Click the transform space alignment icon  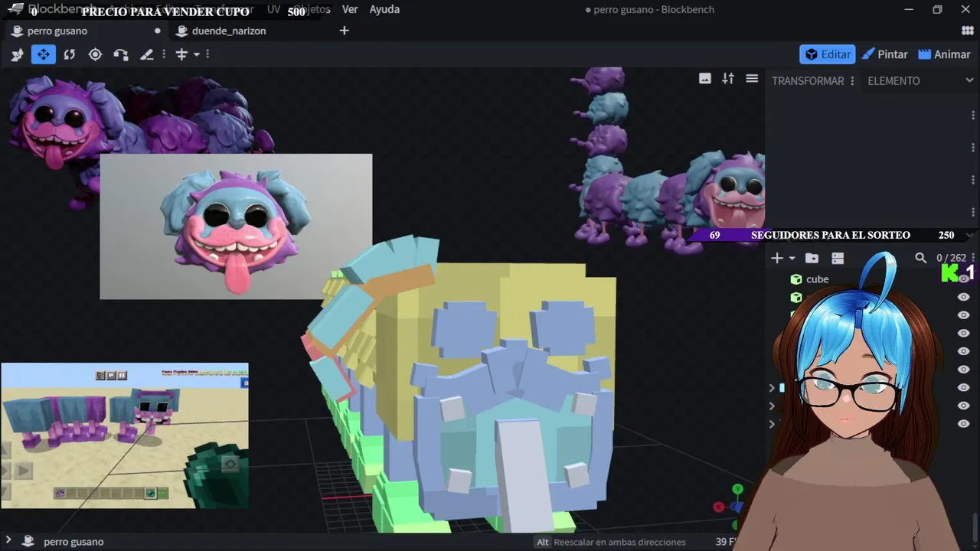pos(181,54)
